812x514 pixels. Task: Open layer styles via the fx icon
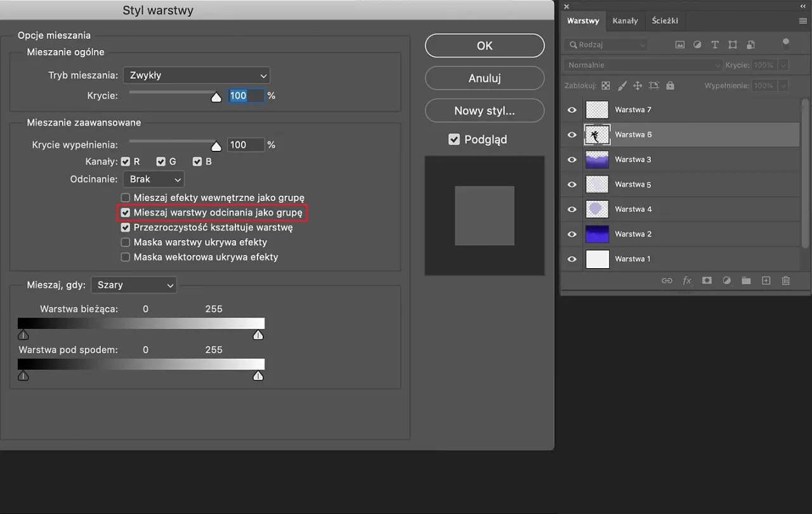pyautogui.click(x=687, y=280)
